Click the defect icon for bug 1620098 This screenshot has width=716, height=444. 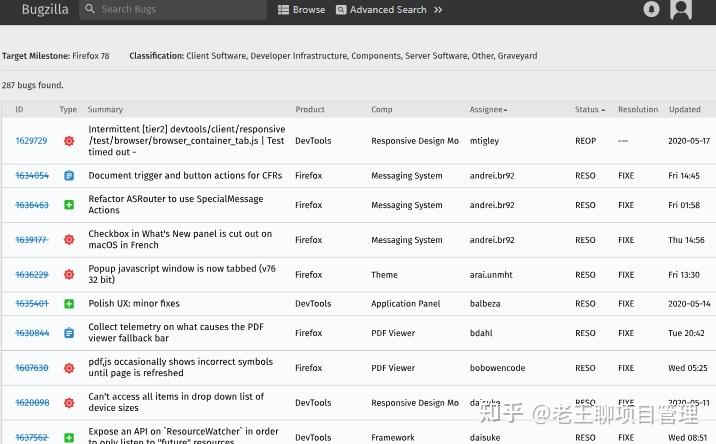[x=69, y=403]
